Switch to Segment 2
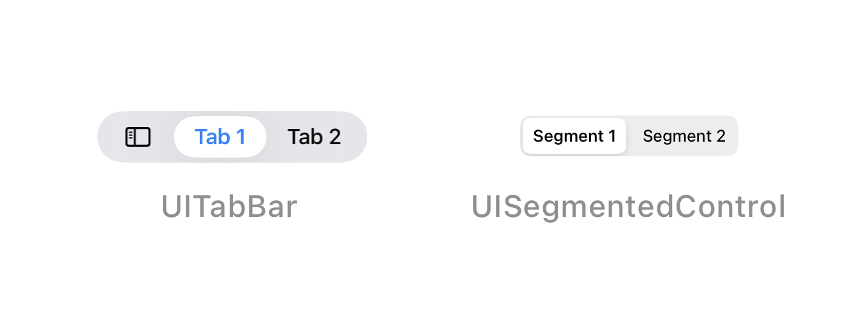Screen dimensions: 868x319 click(x=684, y=136)
